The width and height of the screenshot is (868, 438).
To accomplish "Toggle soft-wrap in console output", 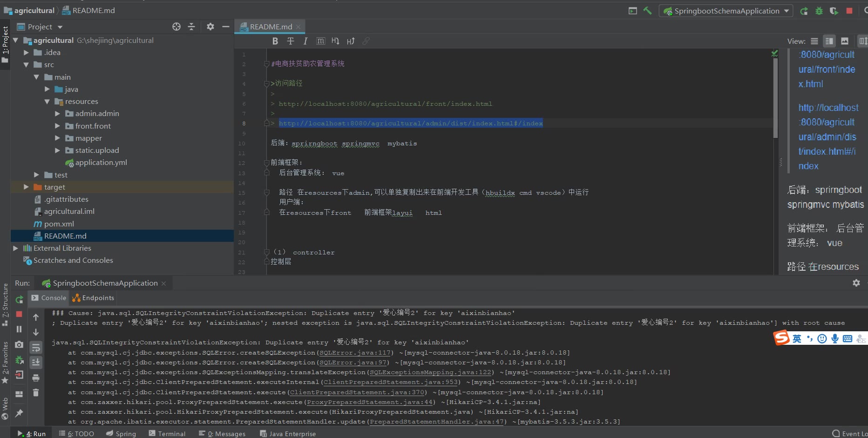I will [x=36, y=348].
